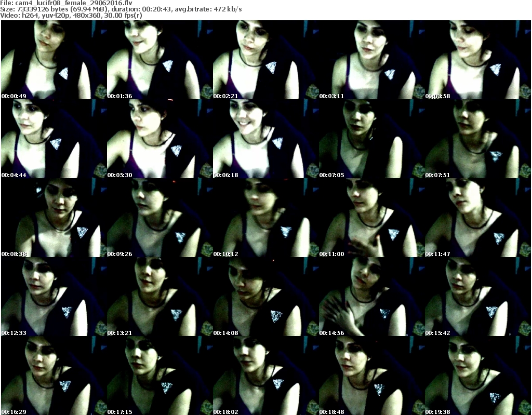This screenshot has height=415, width=532.
Task: Pick the frame stamped 00:08:38
Action: [54, 218]
